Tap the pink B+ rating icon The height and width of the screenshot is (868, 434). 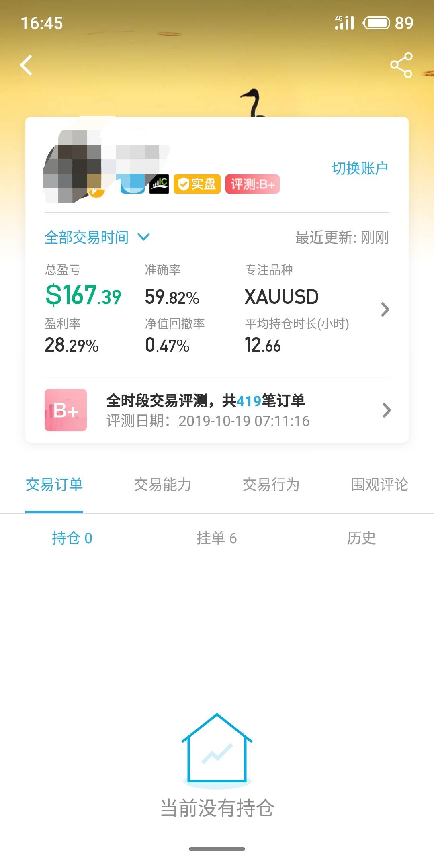point(66,410)
